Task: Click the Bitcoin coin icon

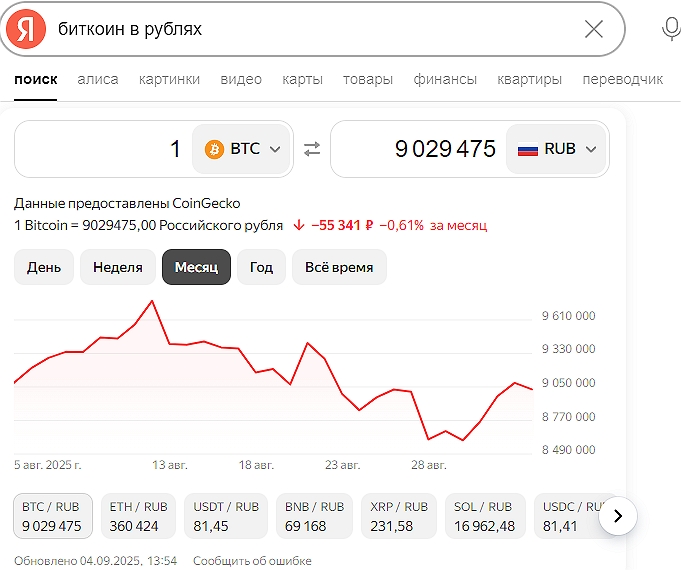Action: [215, 149]
